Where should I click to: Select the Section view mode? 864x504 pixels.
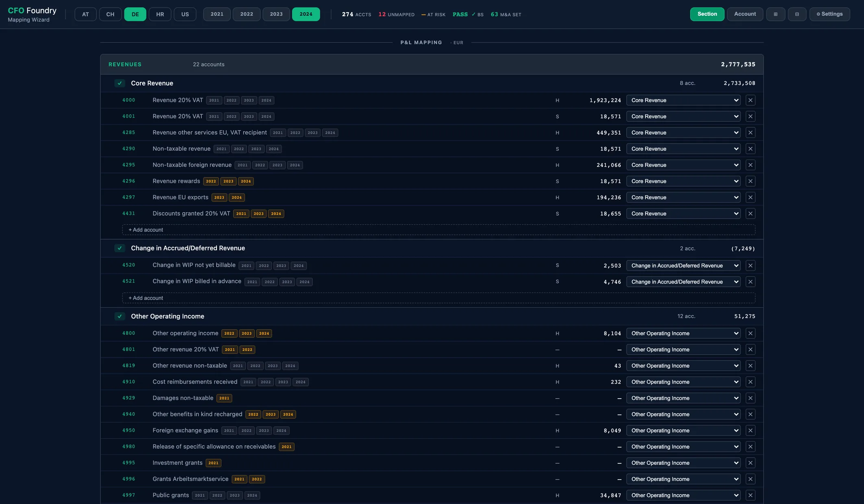pos(707,14)
